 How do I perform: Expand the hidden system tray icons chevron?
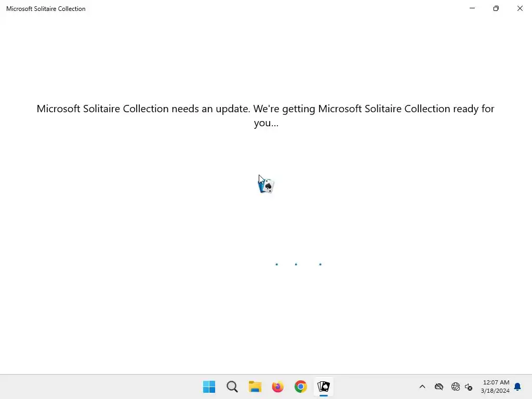coord(422,387)
